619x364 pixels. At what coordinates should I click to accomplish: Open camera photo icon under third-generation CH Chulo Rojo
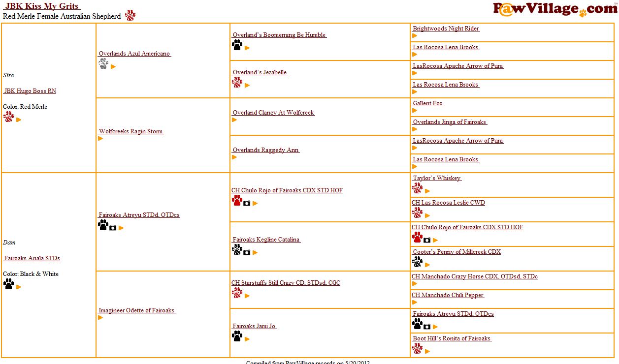pyautogui.click(x=247, y=203)
